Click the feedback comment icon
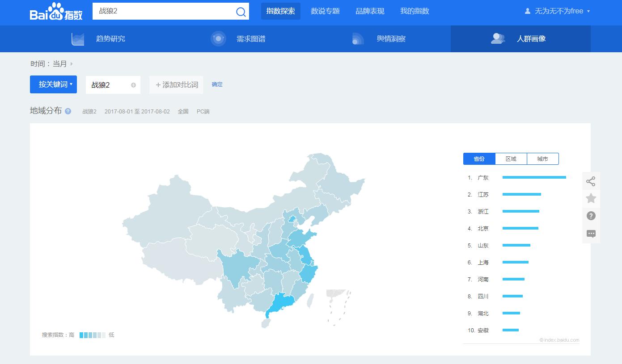 [x=591, y=234]
